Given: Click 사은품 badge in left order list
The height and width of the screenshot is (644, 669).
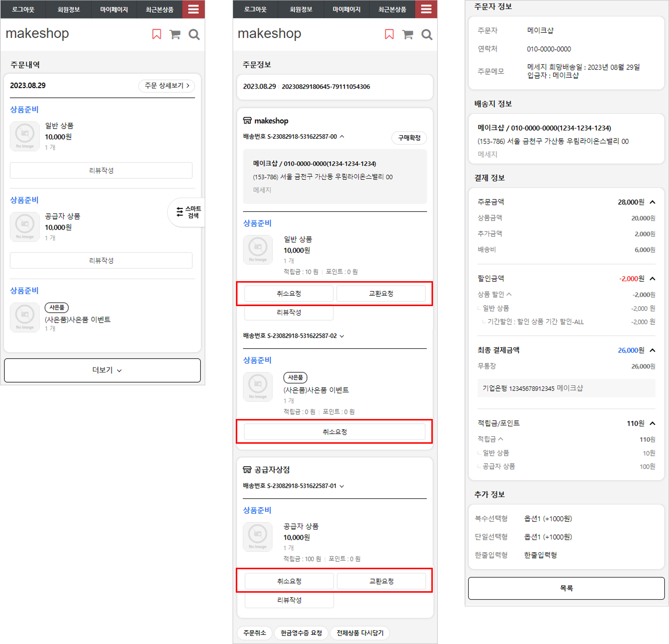Looking at the screenshot, I should [57, 307].
